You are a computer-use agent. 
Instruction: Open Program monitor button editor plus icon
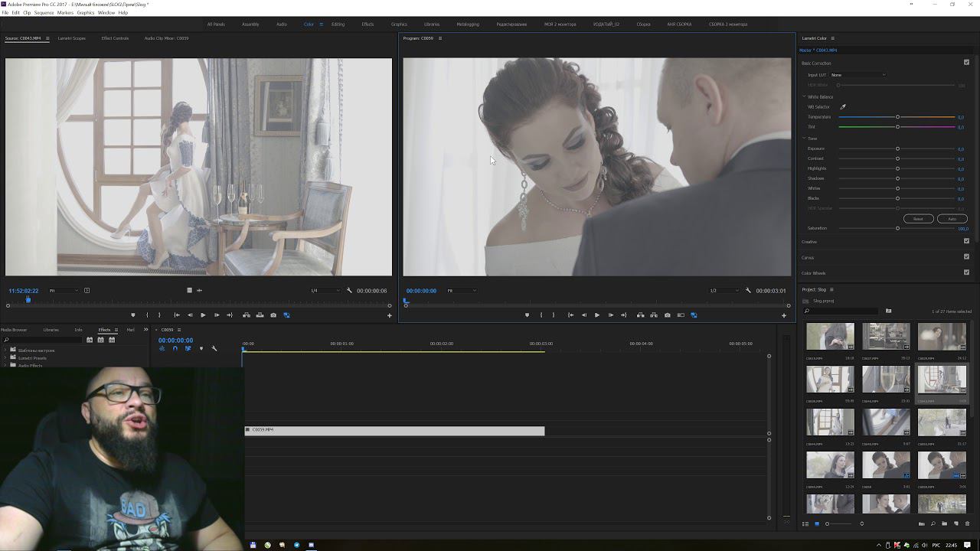point(783,315)
